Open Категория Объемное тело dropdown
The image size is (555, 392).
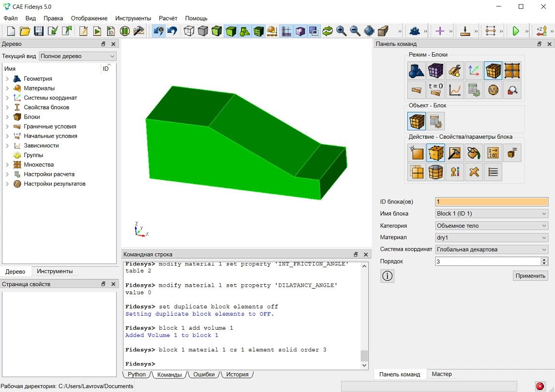pyautogui.click(x=492, y=226)
